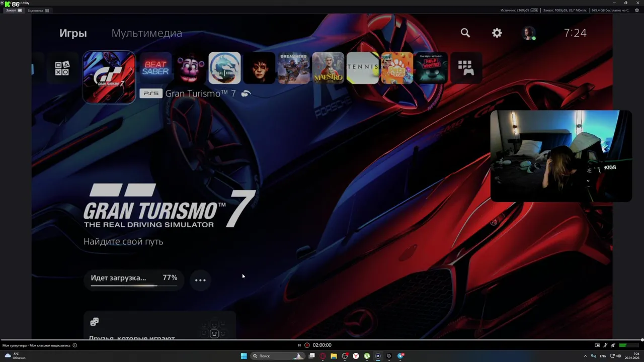
Task: Click the green audio level meter
Action: pos(629,345)
